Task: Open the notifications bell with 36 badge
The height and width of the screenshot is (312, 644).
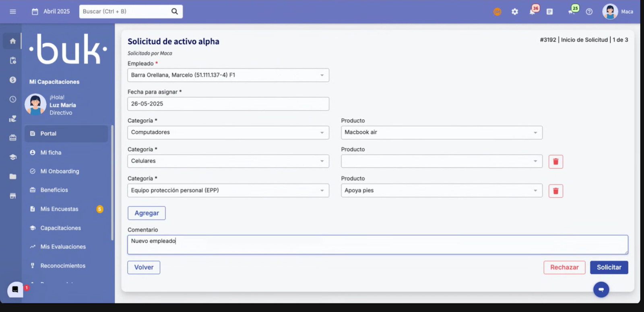Action: [x=533, y=11]
